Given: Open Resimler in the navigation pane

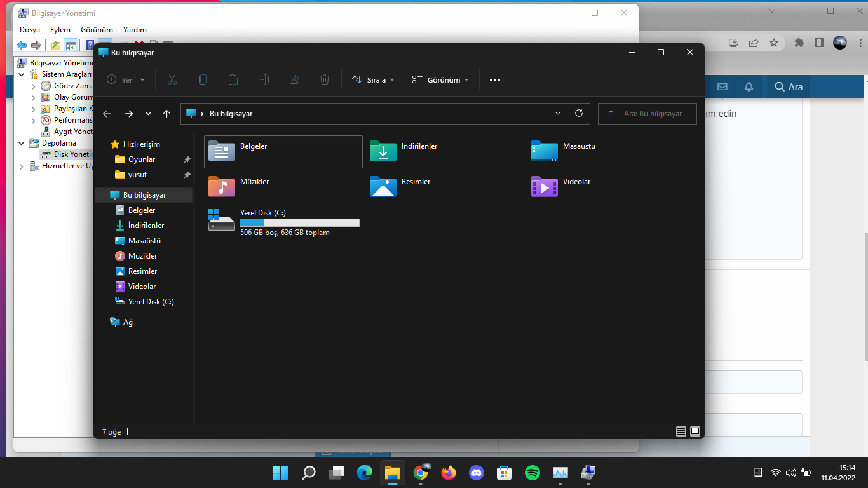Looking at the screenshot, I should click(x=142, y=271).
